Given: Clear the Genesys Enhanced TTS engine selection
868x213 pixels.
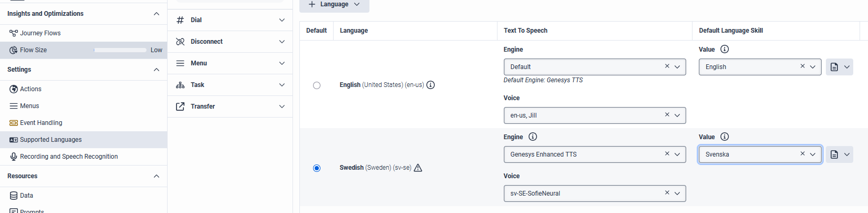Looking at the screenshot, I should 667,154.
